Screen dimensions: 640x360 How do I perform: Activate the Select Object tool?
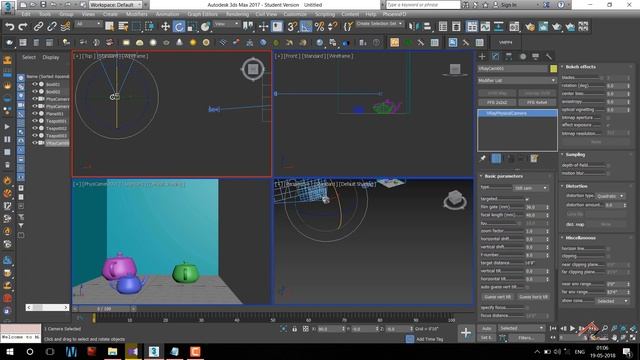[x=109, y=27]
